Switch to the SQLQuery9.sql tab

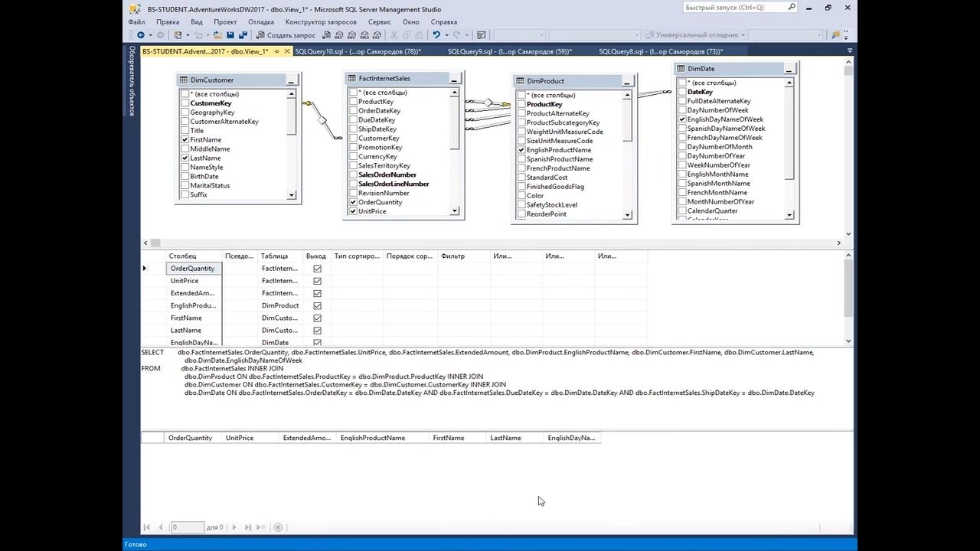[510, 51]
